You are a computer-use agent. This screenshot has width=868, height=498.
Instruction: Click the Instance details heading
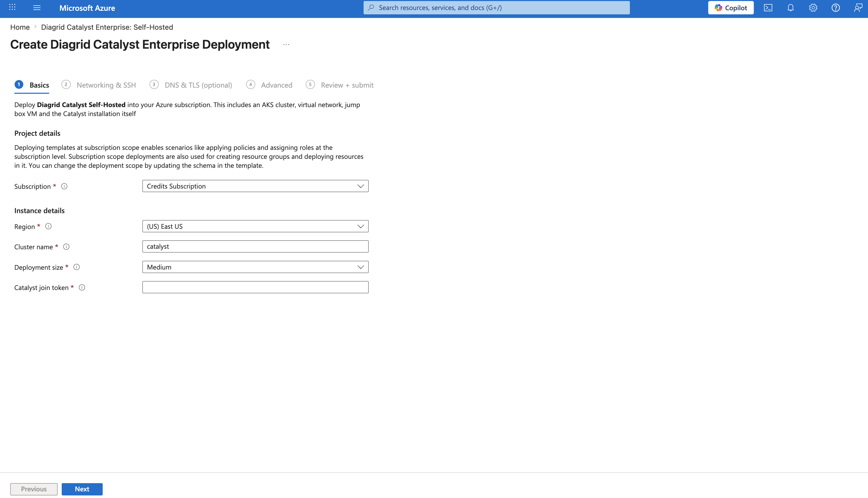pyautogui.click(x=39, y=210)
